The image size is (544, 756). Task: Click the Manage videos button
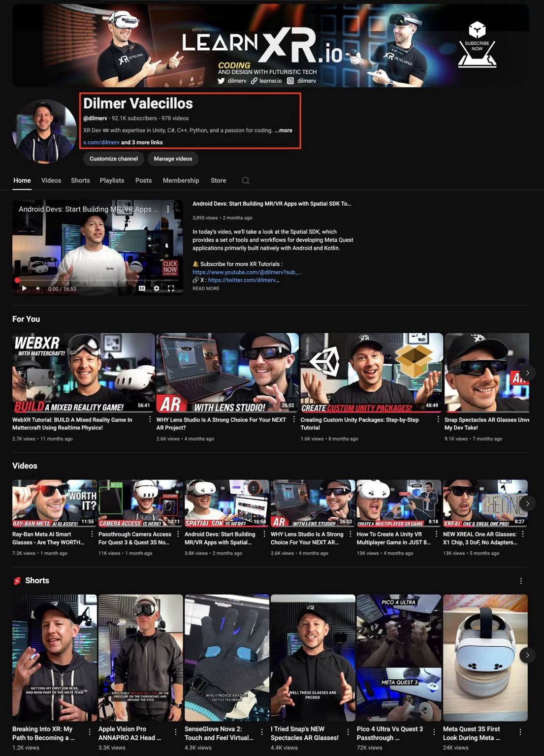click(173, 158)
